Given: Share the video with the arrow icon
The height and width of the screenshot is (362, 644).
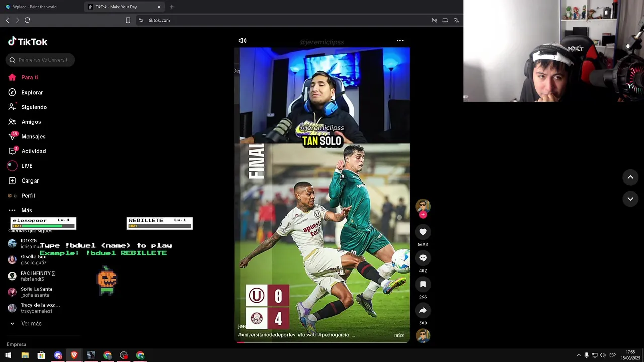Looking at the screenshot, I should click(423, 310).
